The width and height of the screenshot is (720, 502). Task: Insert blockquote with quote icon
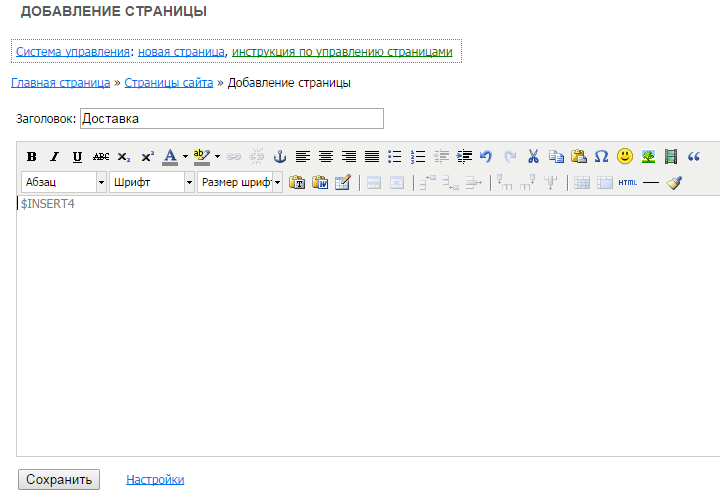tap(694, 157)
